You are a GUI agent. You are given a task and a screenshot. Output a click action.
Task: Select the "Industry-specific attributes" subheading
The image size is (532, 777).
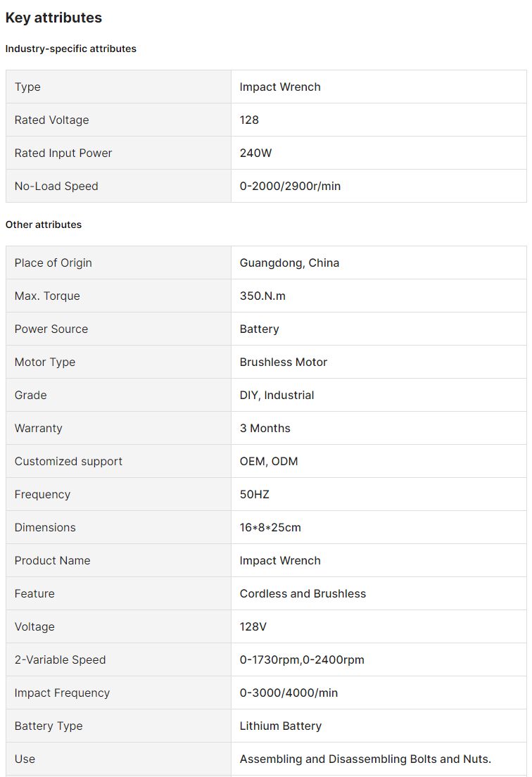(71, 49)
